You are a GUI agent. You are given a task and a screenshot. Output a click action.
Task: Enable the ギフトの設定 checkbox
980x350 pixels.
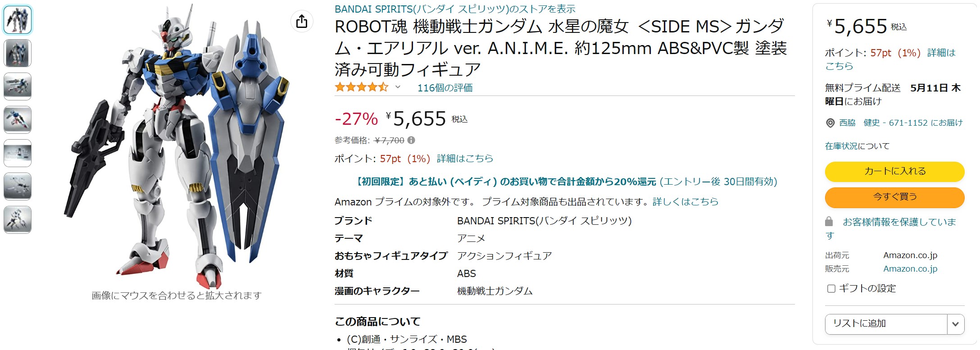[831, 289]
